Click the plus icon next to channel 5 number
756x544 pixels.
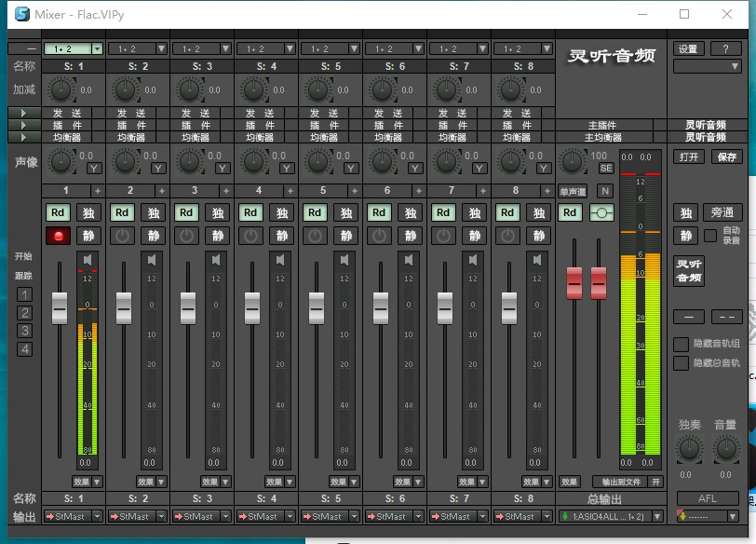(355, 191)
